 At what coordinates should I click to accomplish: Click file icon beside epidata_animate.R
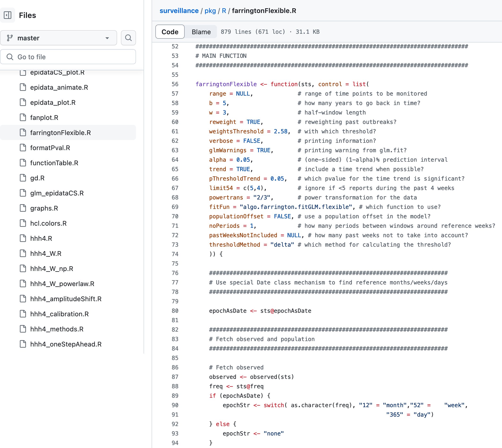click(23, 87)
